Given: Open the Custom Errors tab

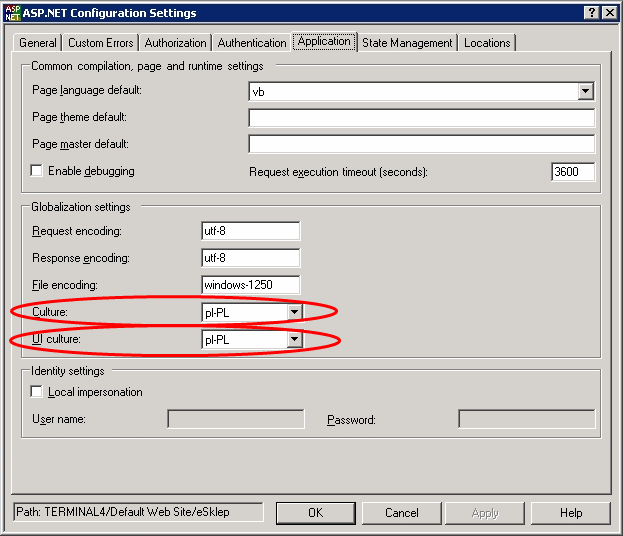Looking at the screenshot, I should point(101,43).
